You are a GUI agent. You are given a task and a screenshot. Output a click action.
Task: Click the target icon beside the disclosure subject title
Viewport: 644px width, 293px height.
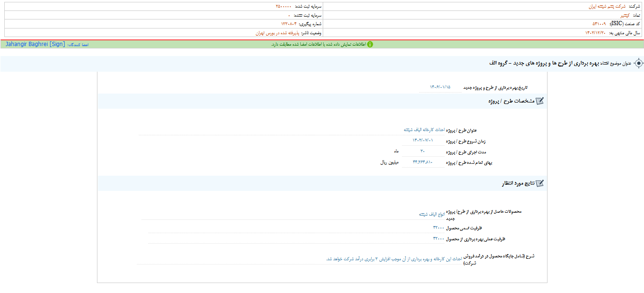coord(639,63)
